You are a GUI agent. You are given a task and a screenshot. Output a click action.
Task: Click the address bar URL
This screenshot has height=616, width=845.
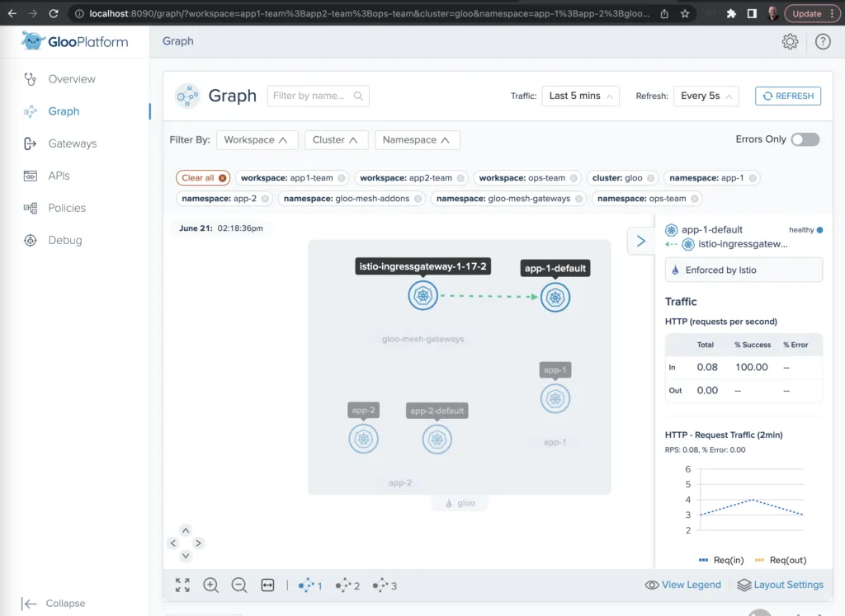point(369,13)
